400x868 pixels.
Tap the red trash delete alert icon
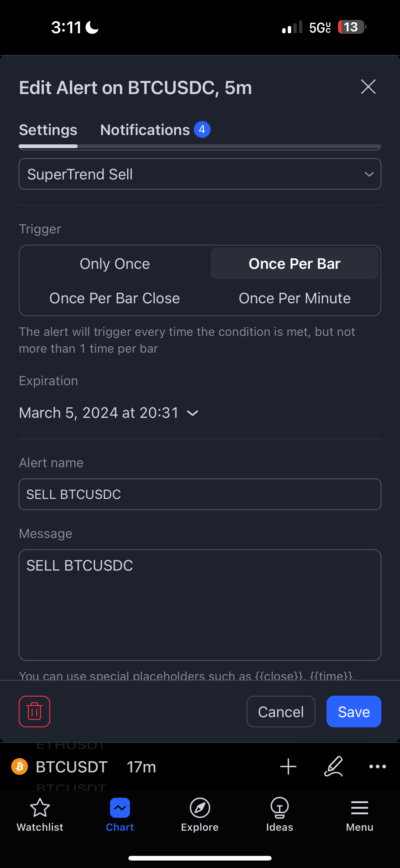tap(34, 711)
